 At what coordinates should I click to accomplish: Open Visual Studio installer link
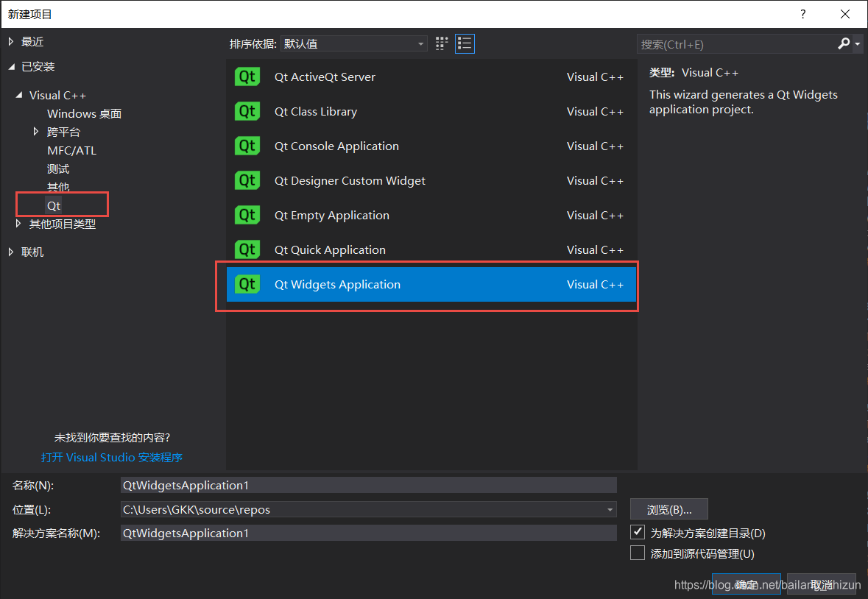click(x=112, y=458)
